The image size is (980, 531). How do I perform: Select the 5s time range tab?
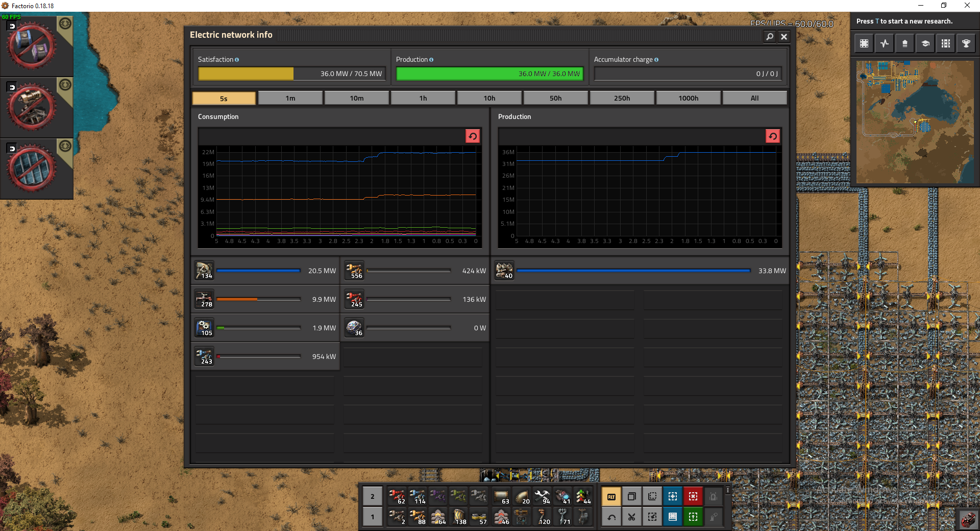224,98
